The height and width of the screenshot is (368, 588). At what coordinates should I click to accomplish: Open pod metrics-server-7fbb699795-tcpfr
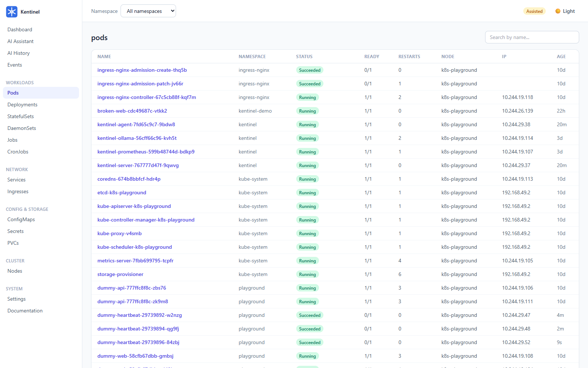tap(135, 261)
